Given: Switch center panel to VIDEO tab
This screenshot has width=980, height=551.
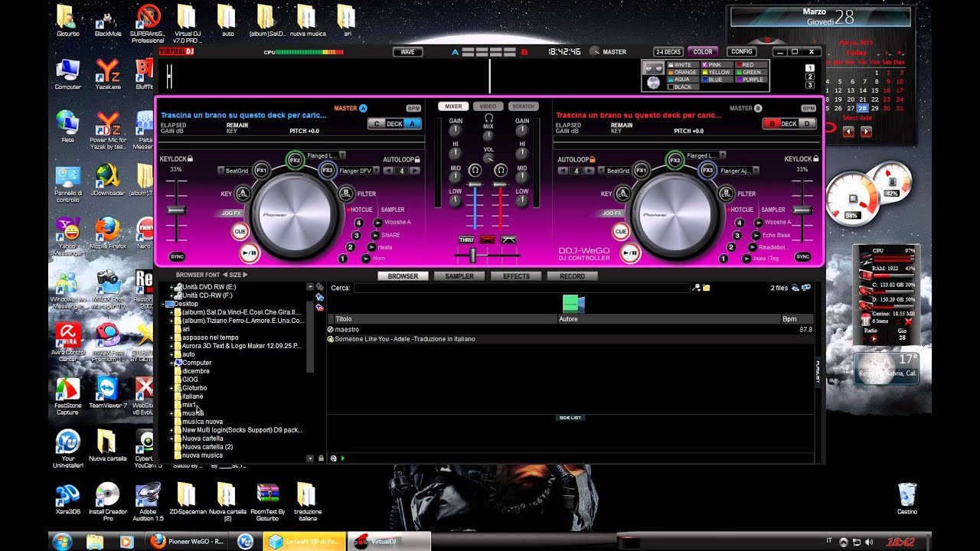Looking at the screenshot, I should tap(488, 106).
